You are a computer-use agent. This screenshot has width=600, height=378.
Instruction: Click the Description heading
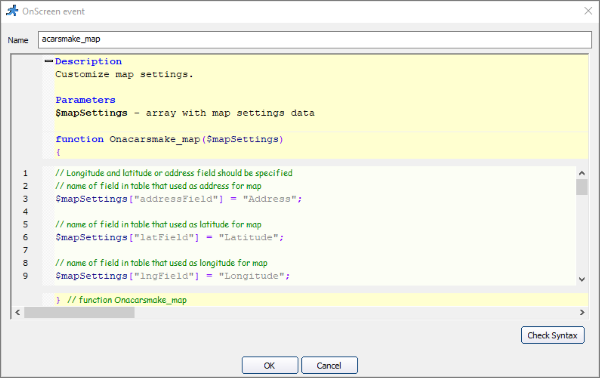[88, 61]
